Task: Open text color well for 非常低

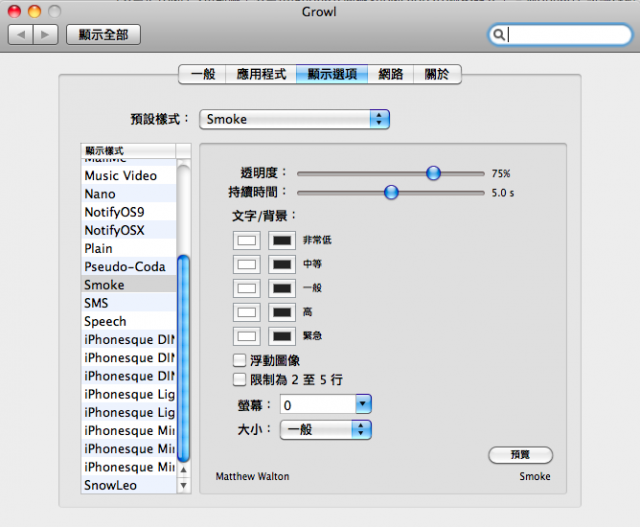Action: 247,240
